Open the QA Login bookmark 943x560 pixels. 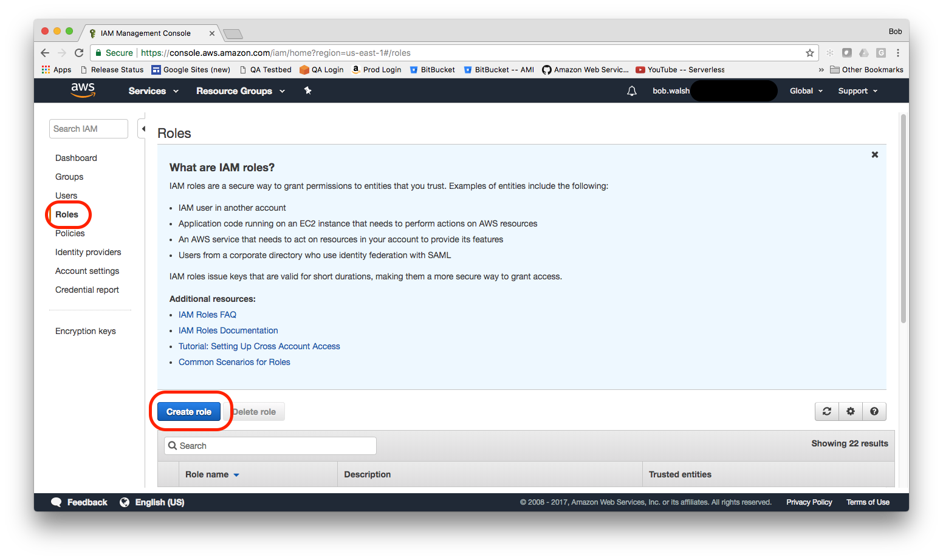[321, 70]
